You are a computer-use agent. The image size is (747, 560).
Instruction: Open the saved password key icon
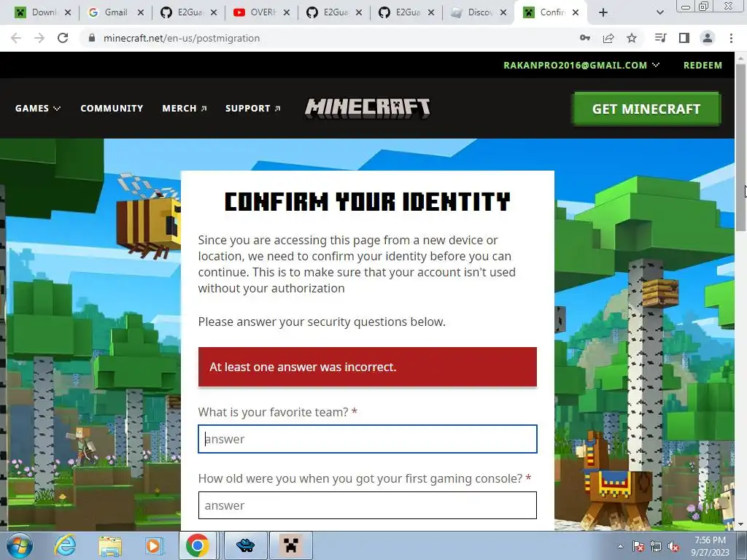585,38
